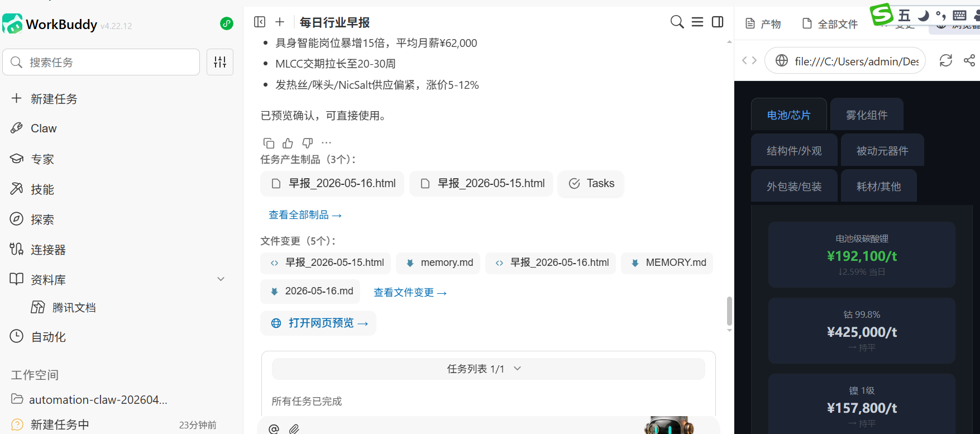
Task: Expand the 任务列表 1/1 dropdown
Action: [488, 369]
